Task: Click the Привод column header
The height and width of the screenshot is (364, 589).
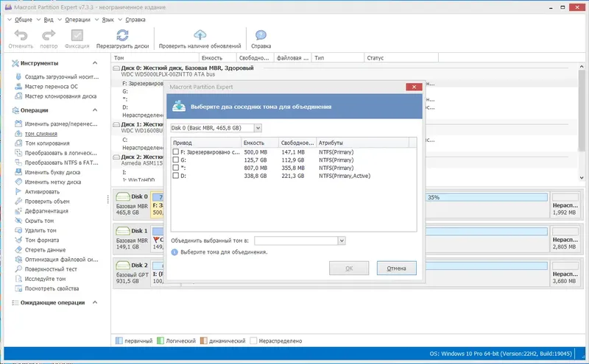Action: 206,143
